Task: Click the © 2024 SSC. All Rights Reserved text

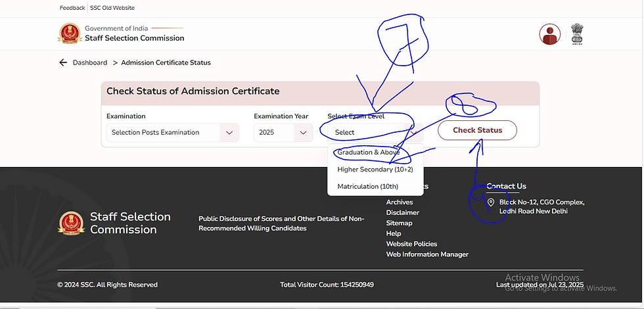Action: click(108, 285)
